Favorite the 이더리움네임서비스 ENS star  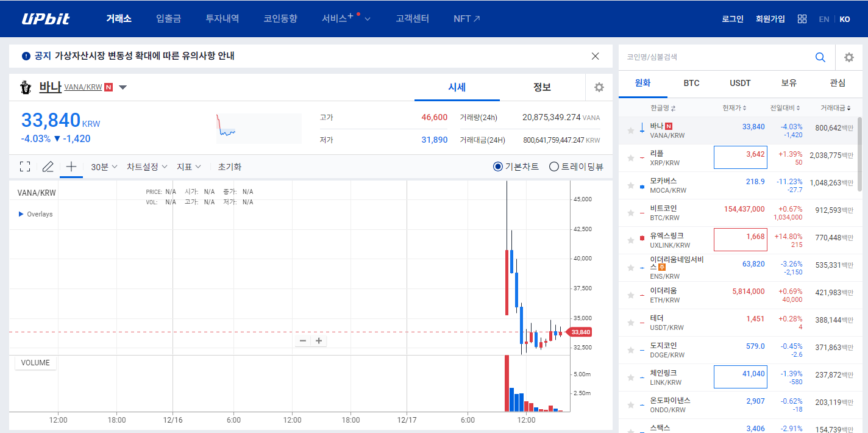631,268
